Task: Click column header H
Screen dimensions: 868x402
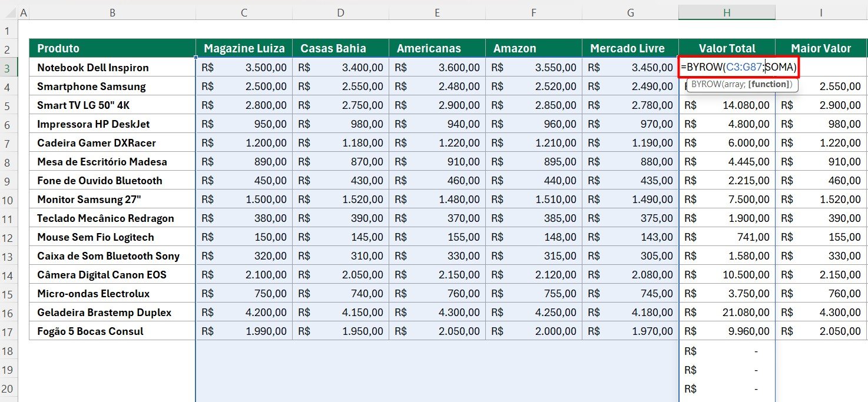Action: 727,12
